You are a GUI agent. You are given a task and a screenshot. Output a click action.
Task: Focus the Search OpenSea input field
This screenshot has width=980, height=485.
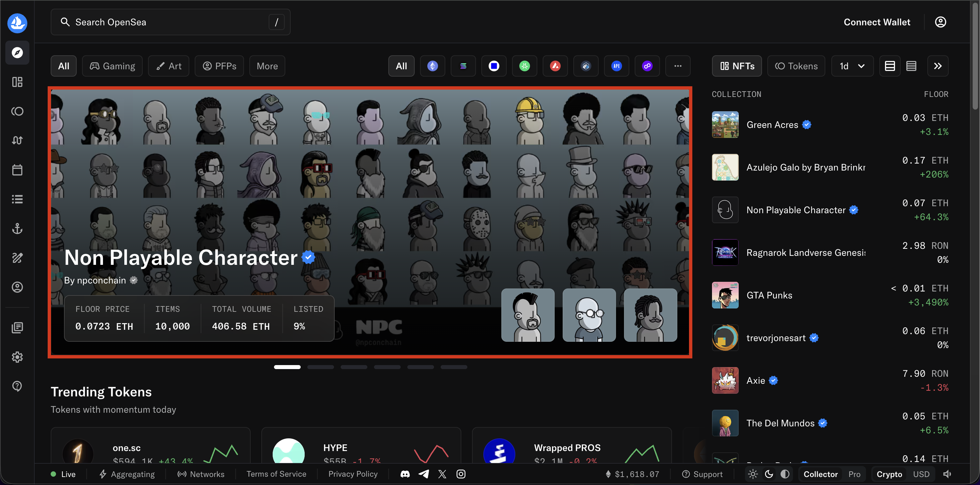pos(170,22)
